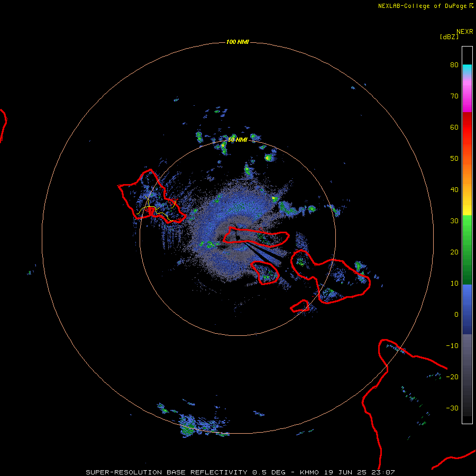Click the -20 dBZ scale value

(452, 377)
